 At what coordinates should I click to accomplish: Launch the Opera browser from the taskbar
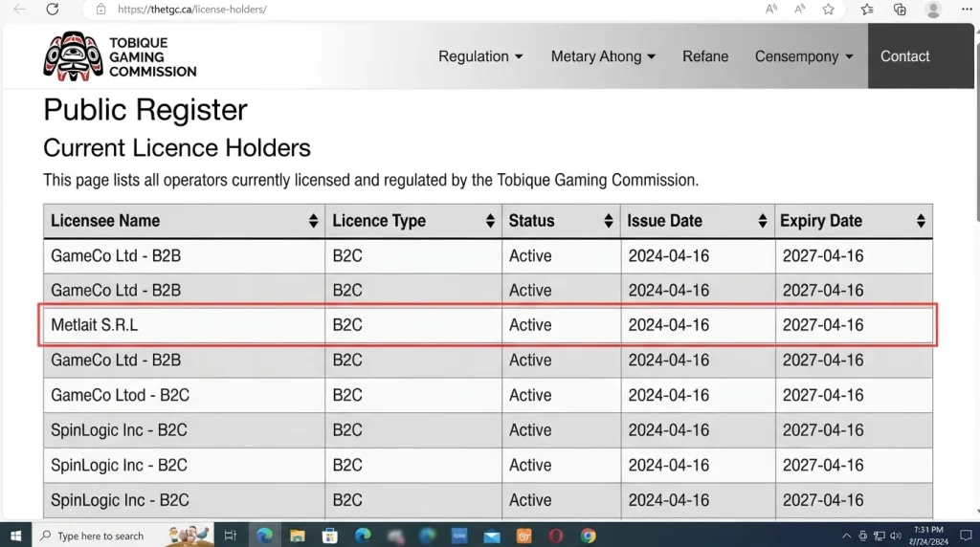pos(556,536)
